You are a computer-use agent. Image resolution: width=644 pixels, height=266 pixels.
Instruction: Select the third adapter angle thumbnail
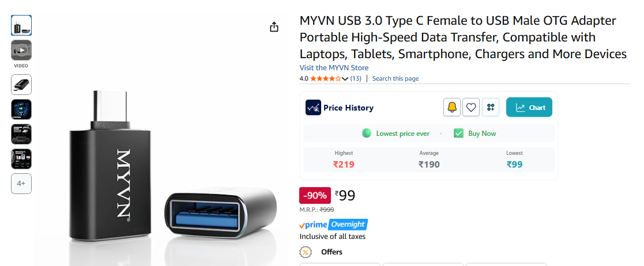pos(21,85)
